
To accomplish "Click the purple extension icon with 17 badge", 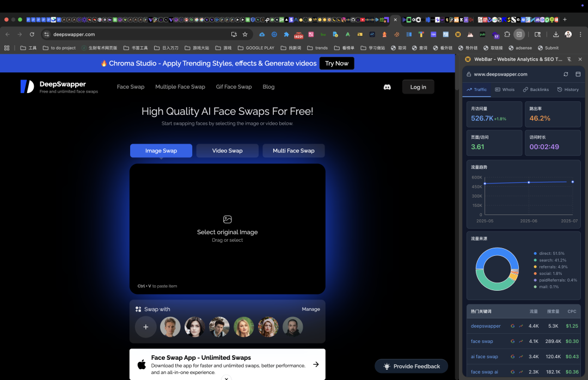I will 495,35.
